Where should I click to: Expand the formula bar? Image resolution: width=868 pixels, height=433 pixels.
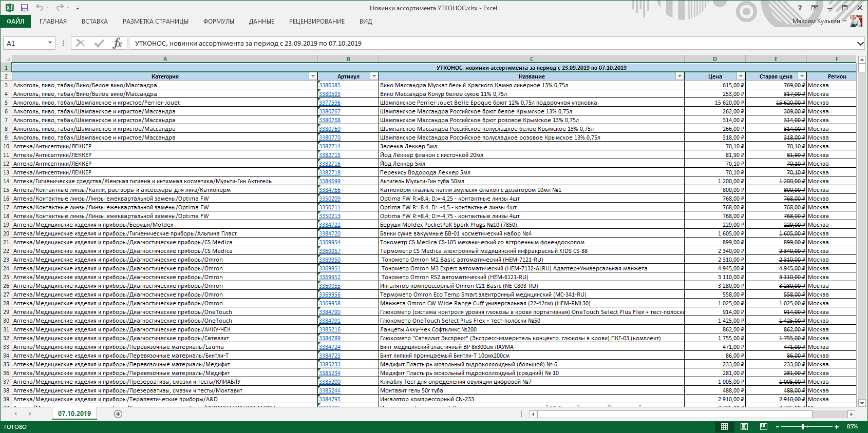coord(860,44)
